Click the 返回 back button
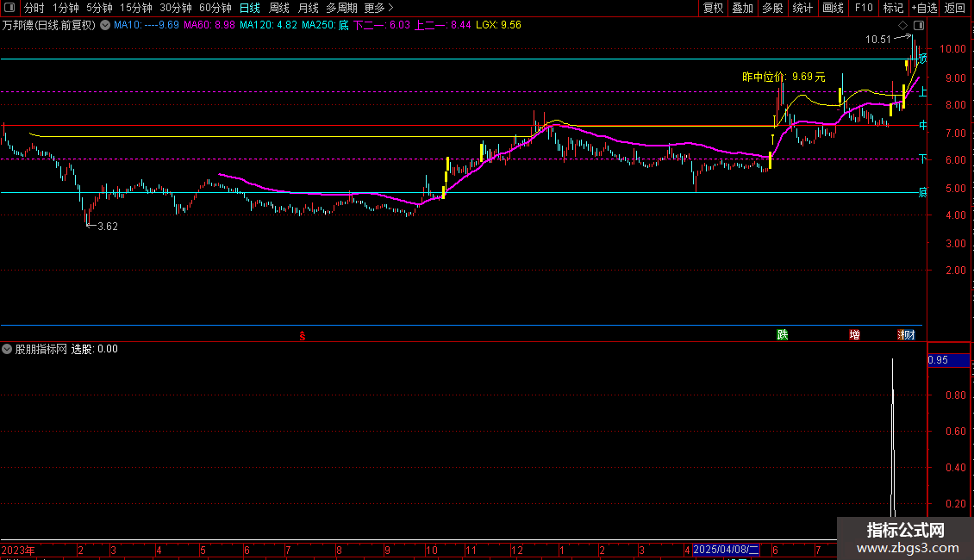 pos(955,8)
